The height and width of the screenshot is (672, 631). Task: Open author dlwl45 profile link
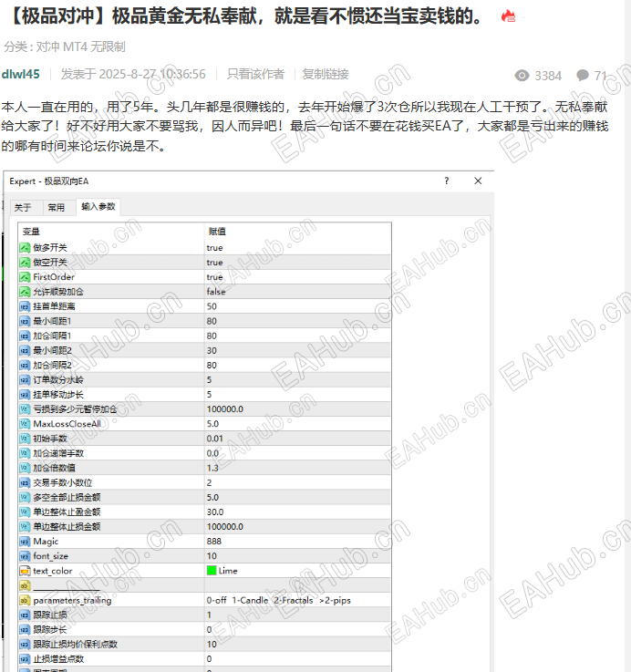point(21,74)
